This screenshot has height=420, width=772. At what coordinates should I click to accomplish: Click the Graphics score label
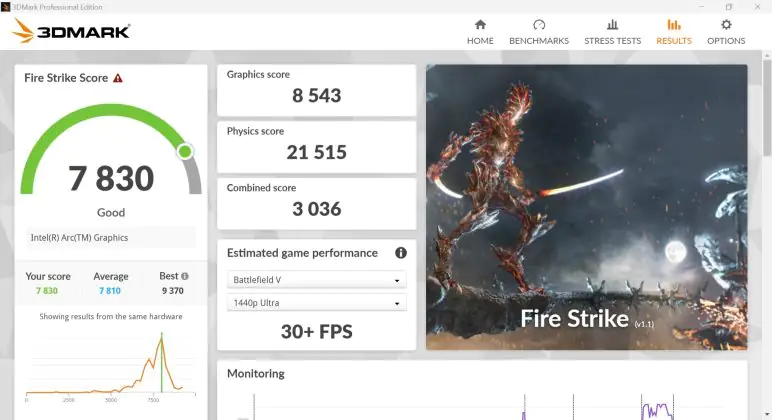258,74
